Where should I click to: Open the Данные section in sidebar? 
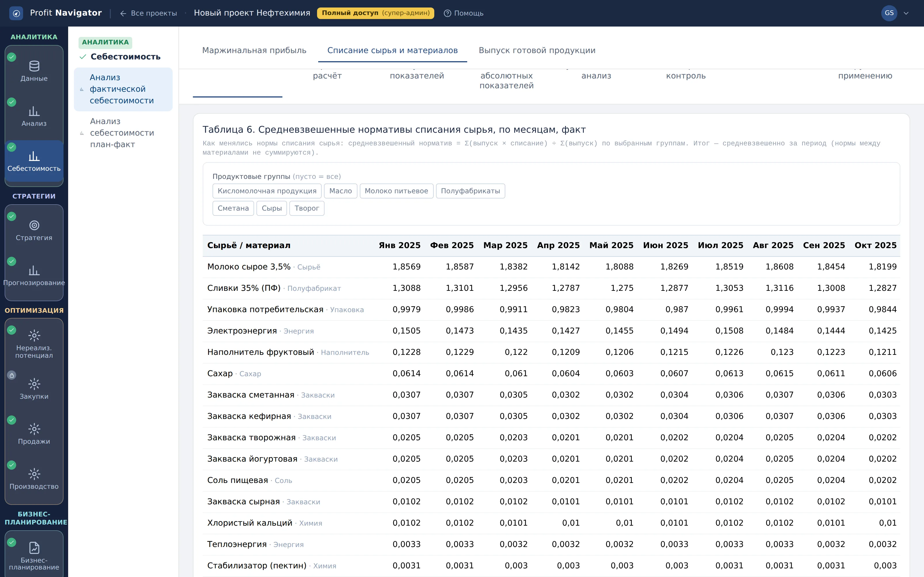(34, 71)
